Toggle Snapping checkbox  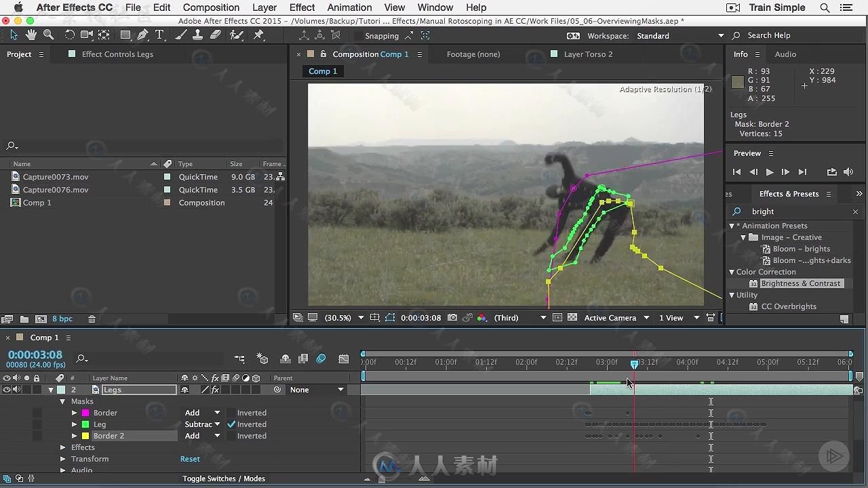[x=357, y=36]
